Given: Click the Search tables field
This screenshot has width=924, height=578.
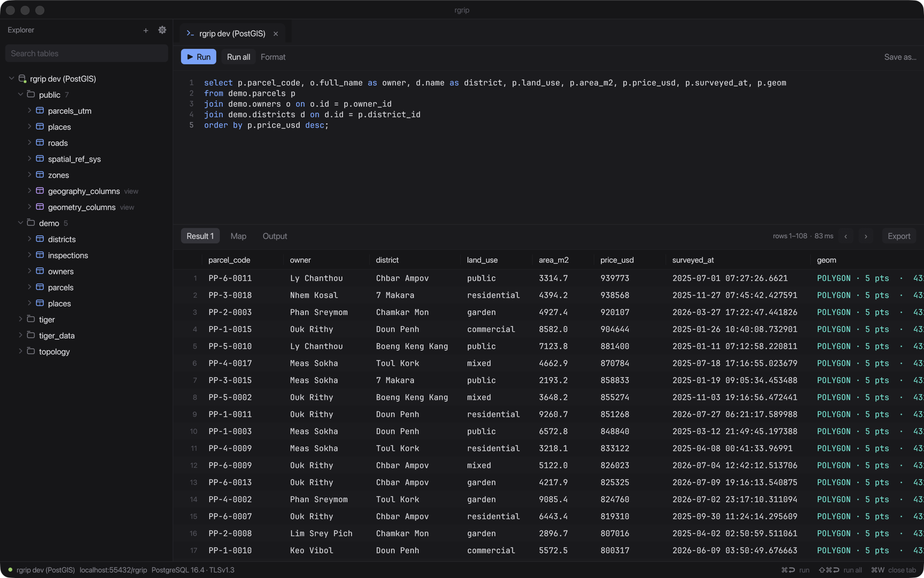Looking at the screenshot, I should [x=87, y=53].
